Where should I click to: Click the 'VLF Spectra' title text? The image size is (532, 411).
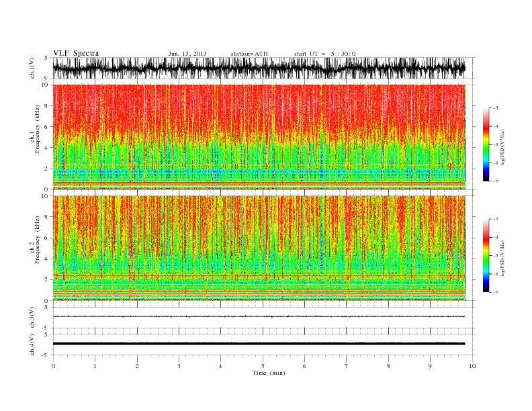click(76, 53)
